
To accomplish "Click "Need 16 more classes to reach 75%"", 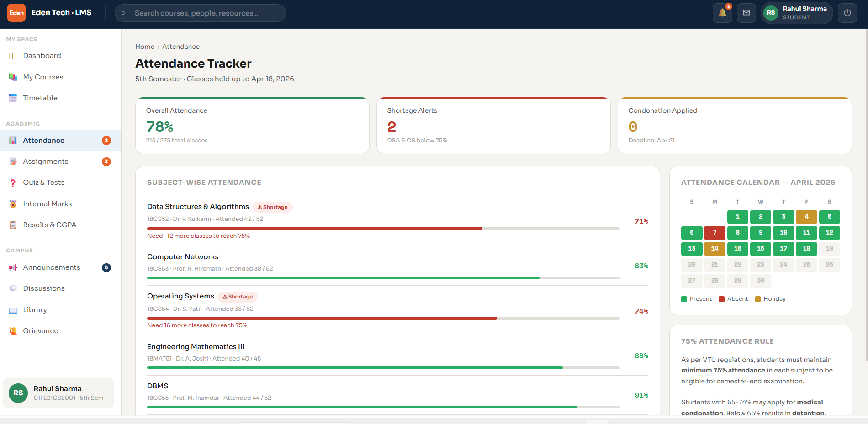I will (x=197, y=325).
